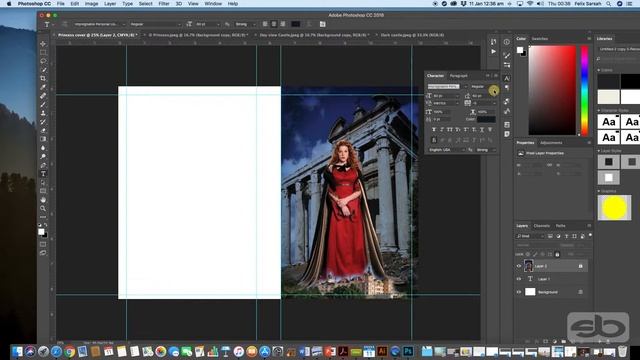Image resolution: width=640 pixels, height=360 pixels.
Task: Open the Character panel icon in dock
Action: tap(507, 78)
